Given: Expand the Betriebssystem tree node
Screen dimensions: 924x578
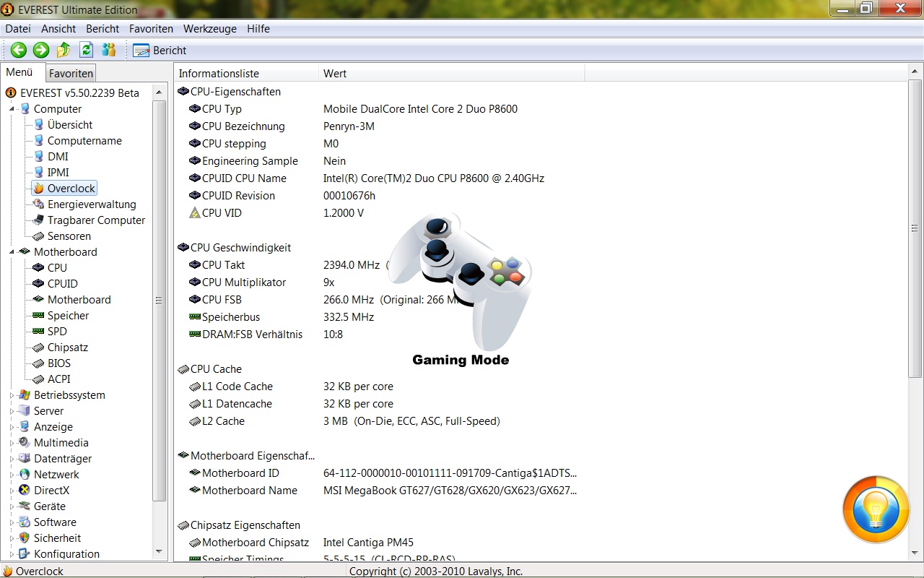Looking at the screenshot, I should (12, 395).
